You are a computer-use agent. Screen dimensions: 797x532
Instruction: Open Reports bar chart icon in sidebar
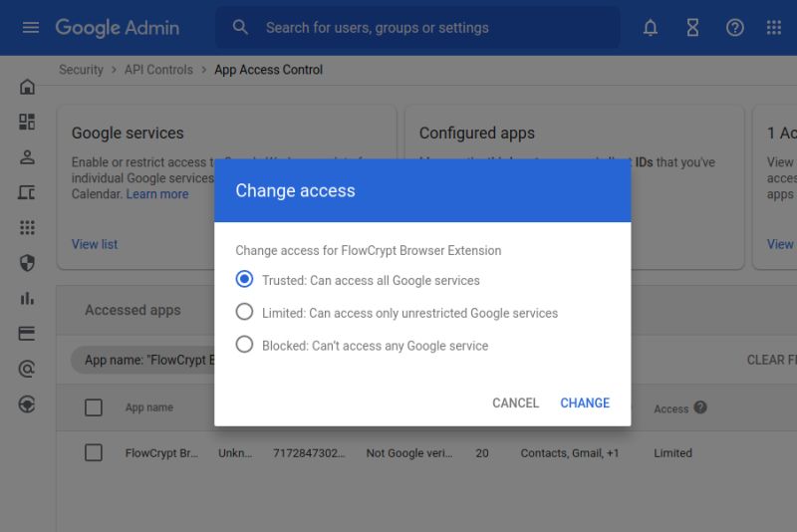27,298
